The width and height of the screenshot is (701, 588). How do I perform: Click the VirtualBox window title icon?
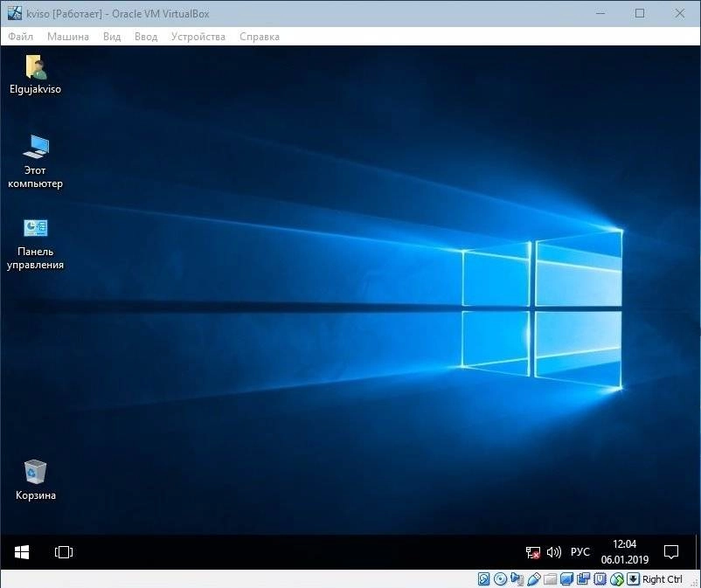[x=14, y=13]
